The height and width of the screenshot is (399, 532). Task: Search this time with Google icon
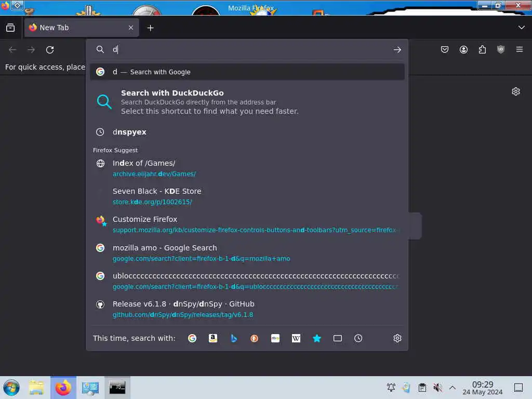click(x=192, y=338)
